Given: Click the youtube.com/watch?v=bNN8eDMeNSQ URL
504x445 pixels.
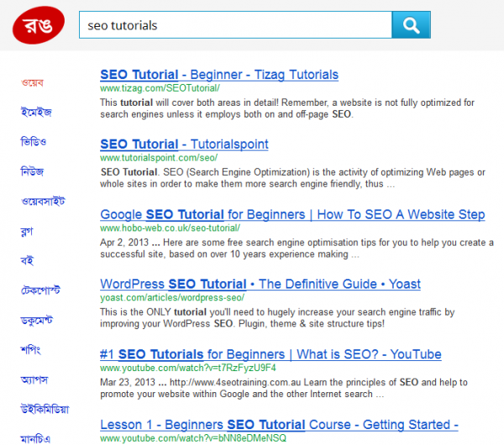Looking at the screenshot, I should pyautogui.click(x=193, y=438).
